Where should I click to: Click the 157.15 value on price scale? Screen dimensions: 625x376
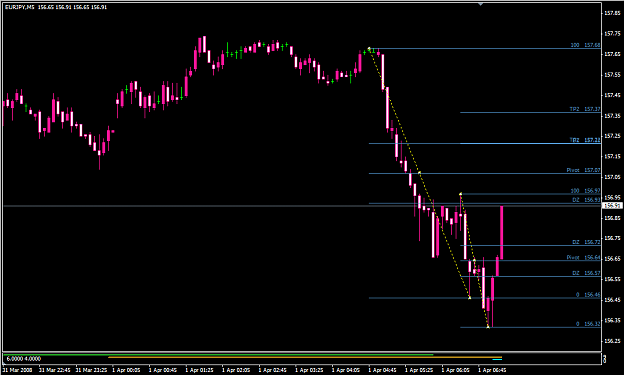(x=613, y=156)
